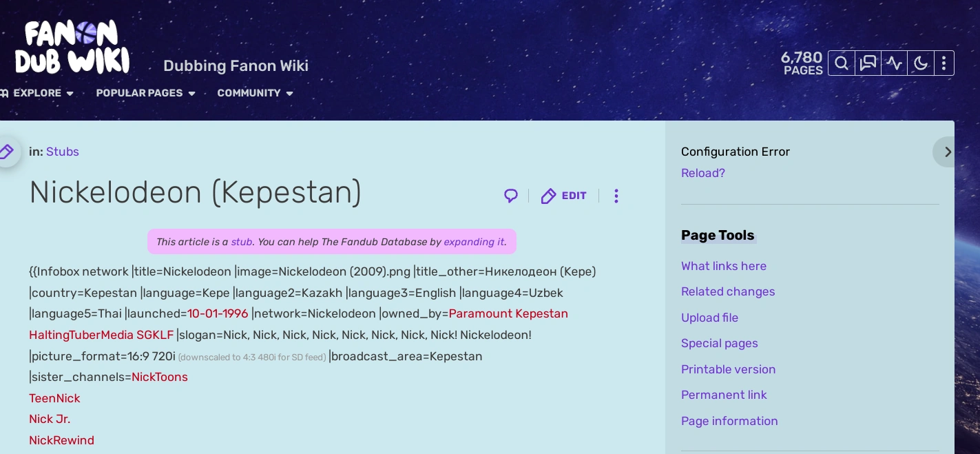Open the header overflow three-dot menu

pyautogui.click(x=944, y=63)
